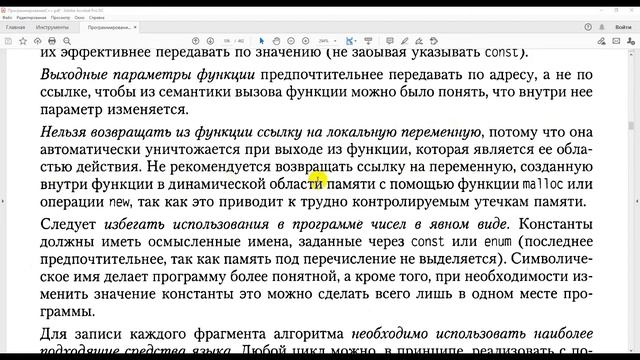Open the sign document tool

tap(419, 41)
